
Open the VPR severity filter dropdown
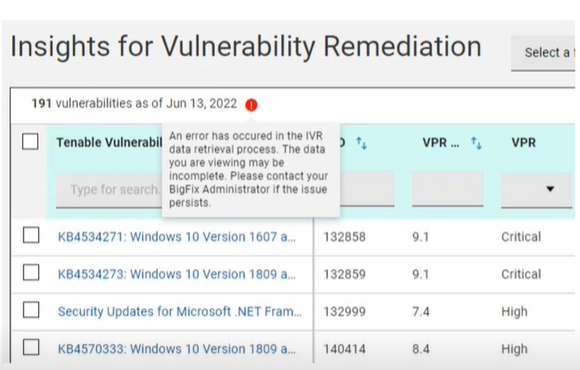537,189
